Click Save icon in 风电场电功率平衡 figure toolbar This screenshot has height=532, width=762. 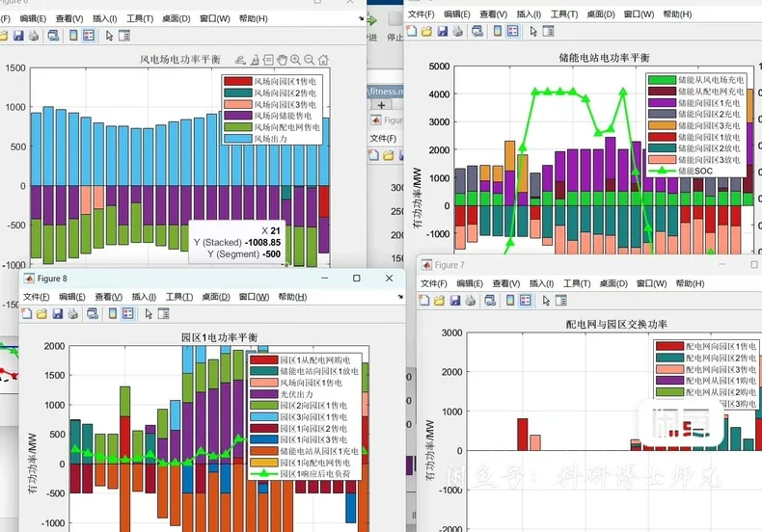[18, 36]
